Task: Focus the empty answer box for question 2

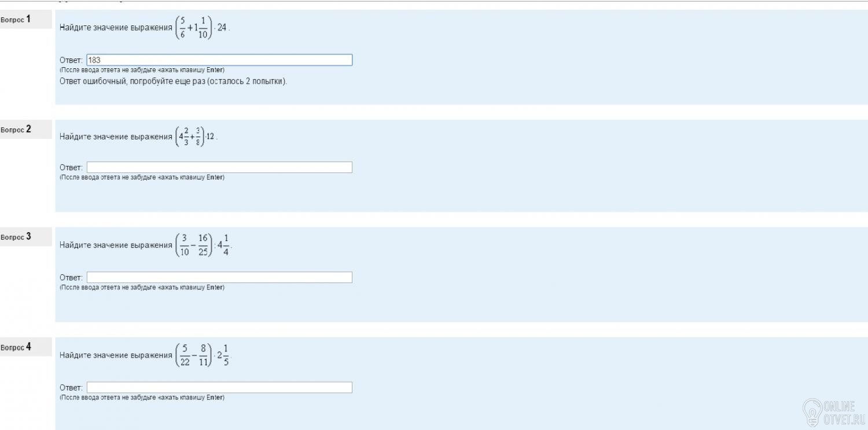Action: pyautogui.click(x=219, y=167)
